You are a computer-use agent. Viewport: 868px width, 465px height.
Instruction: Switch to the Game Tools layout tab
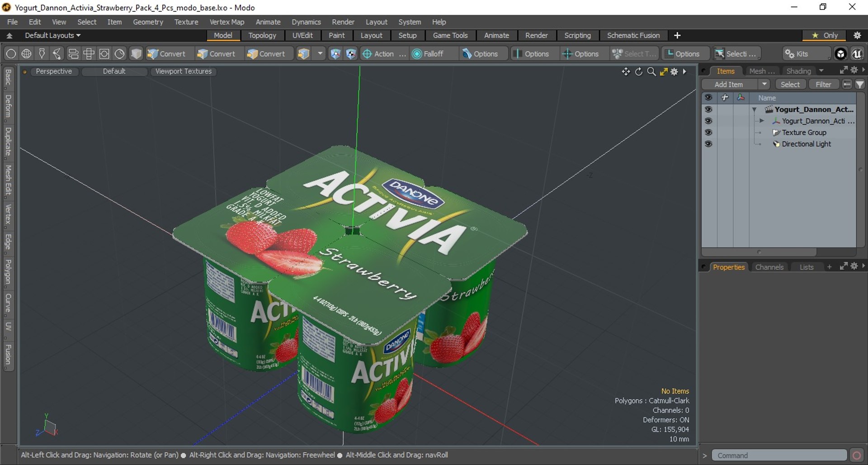[450, 35]
